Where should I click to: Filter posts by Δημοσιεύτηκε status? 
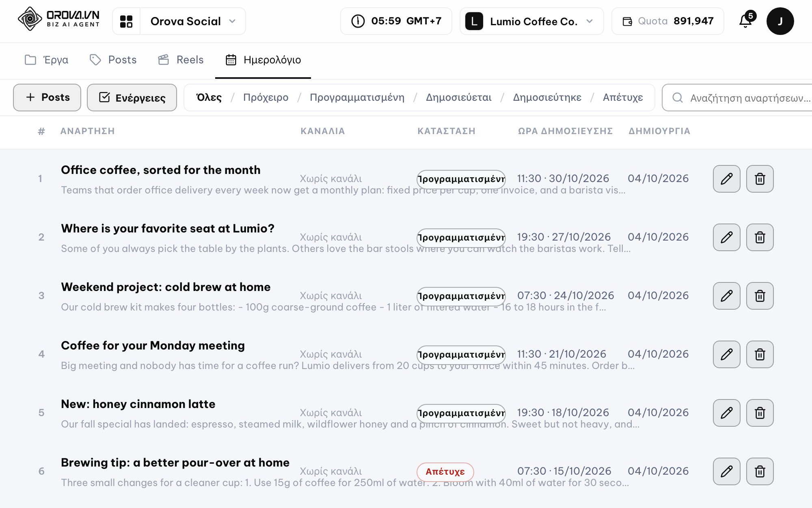pos(547,98)
